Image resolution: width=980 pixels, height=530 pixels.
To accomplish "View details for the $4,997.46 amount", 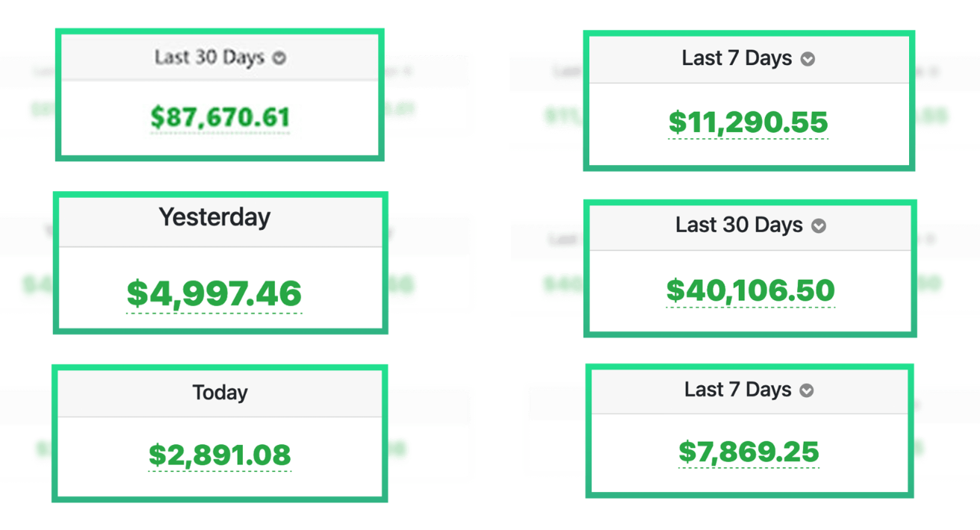I will tap(214, 293).
